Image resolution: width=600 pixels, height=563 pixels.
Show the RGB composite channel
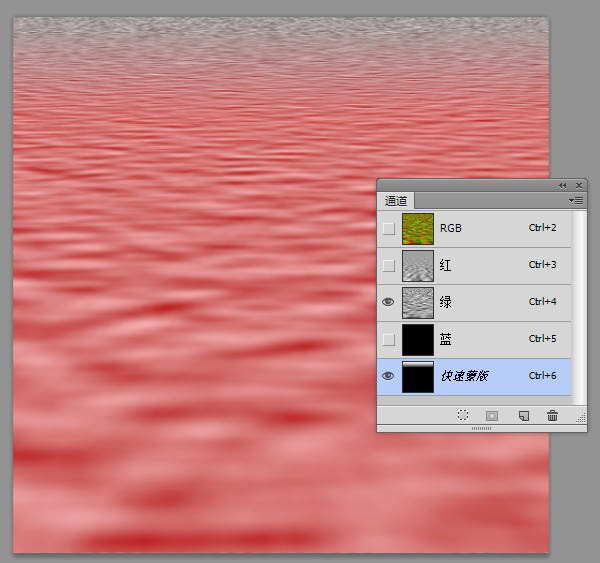pyautogui.click(x=388, y=228)
